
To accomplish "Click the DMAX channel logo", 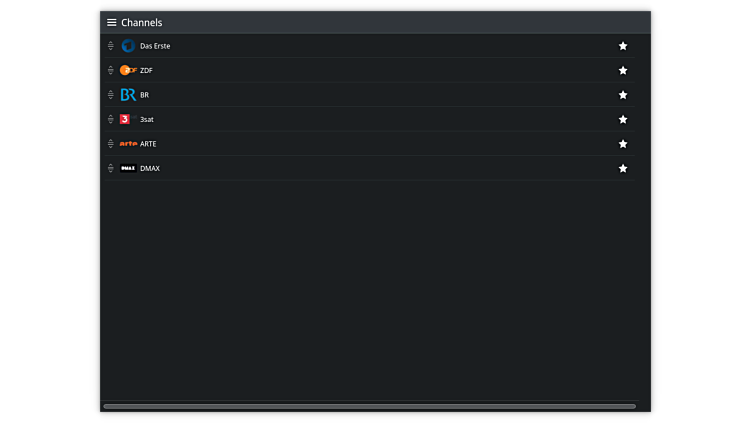I will (128, 168).
